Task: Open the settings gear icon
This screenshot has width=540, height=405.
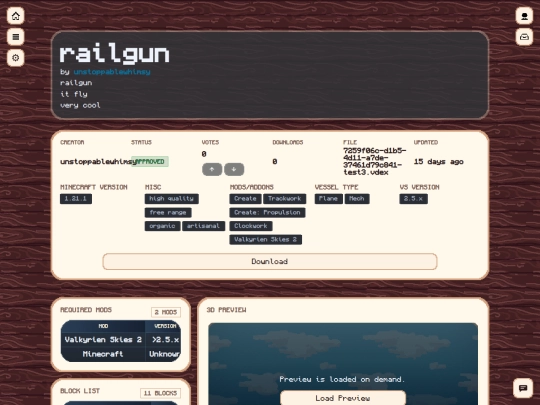Action: pos(15,58)
